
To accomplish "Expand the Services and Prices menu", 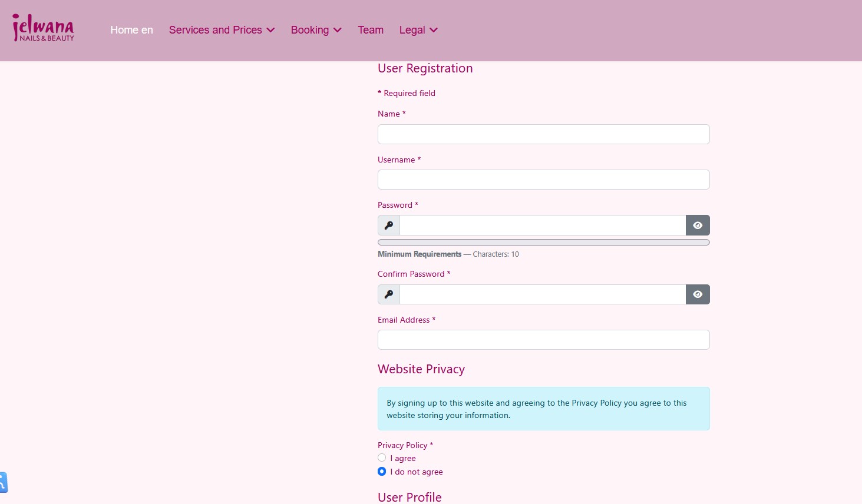I will (222, 30).
